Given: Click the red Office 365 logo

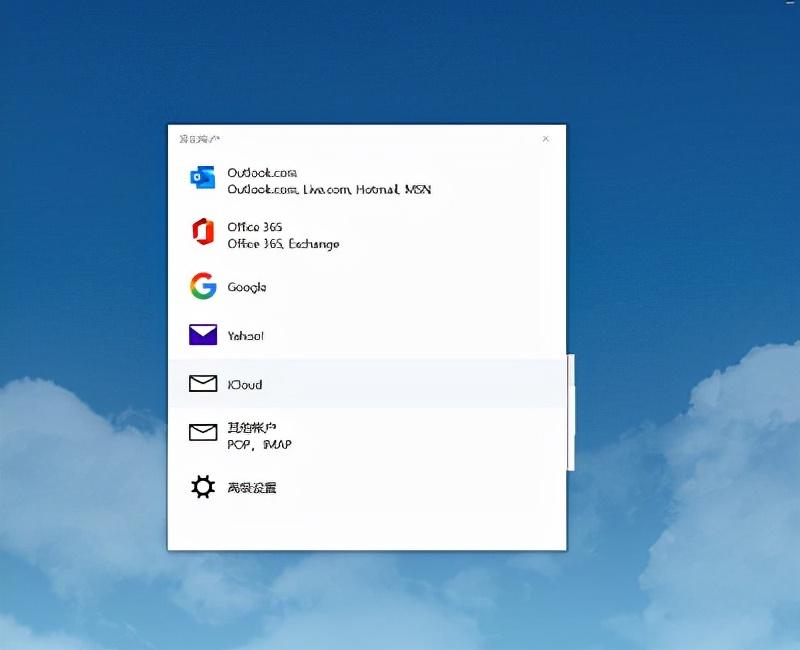Looking at the screenshot, I should click(203, 232).
